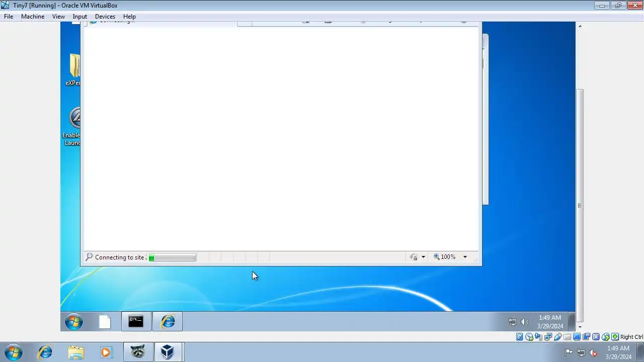This screenshot has height=362, width=644.
Task: Open the USB devices status icon
Action: click(558, 337)
